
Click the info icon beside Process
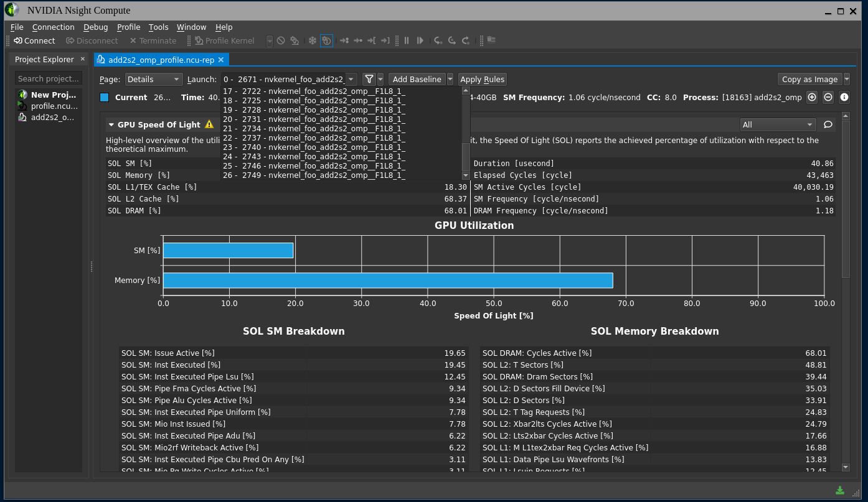point(844,97)
